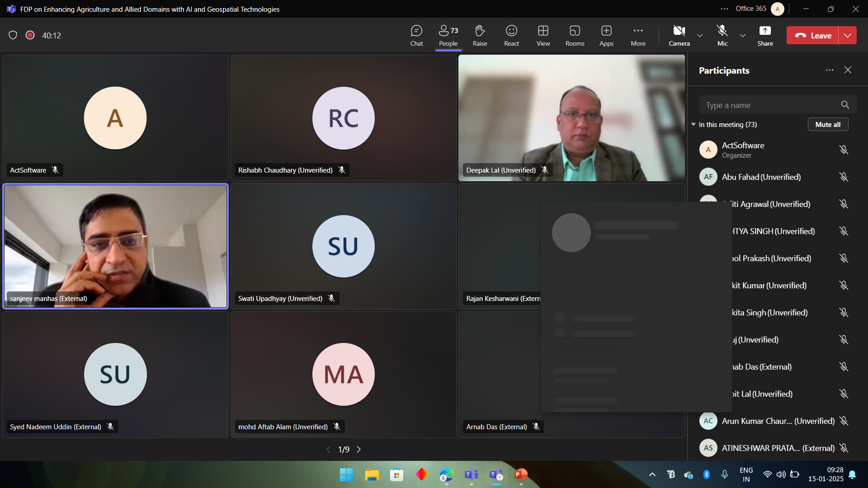The width and height of the screenshot is (868, 488).
Task: Open Windows Start menu
Action: [x=346, y=474]
